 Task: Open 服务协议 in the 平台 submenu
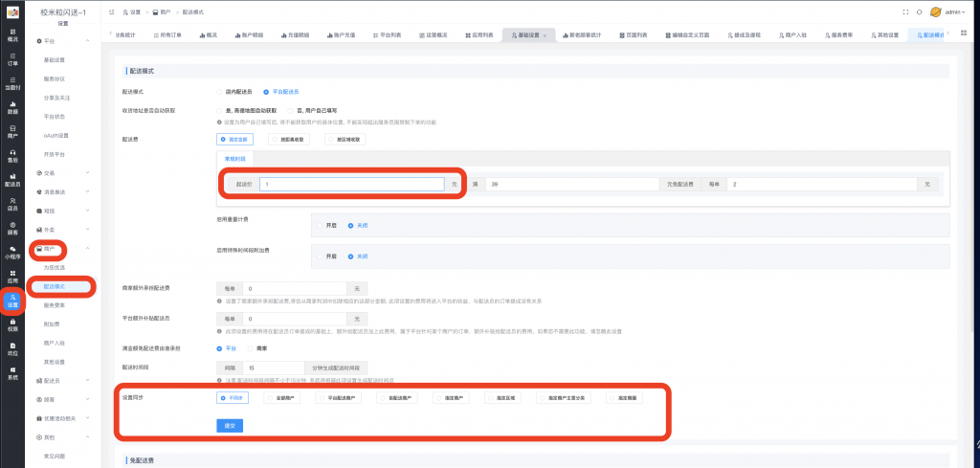[55, 78]
